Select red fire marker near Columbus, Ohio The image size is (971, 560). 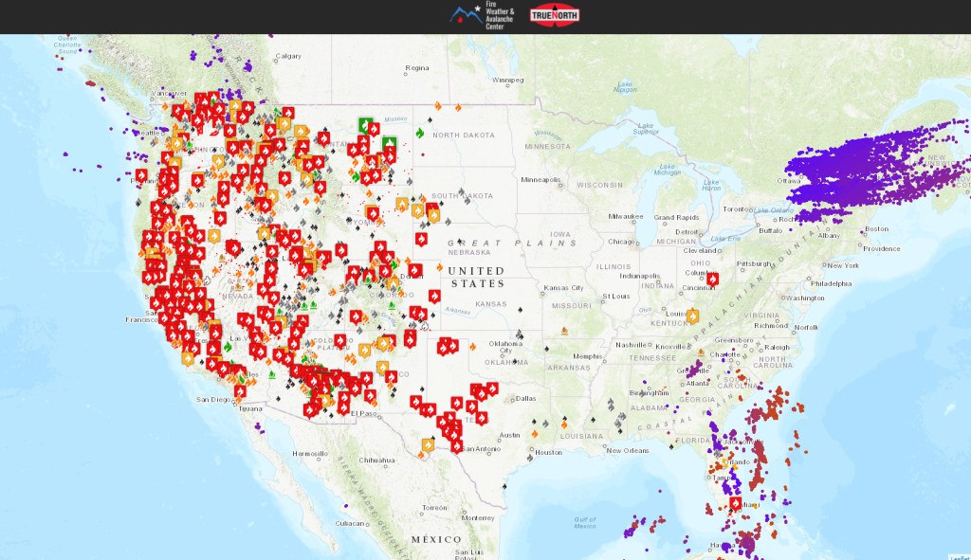coord(712,280)
